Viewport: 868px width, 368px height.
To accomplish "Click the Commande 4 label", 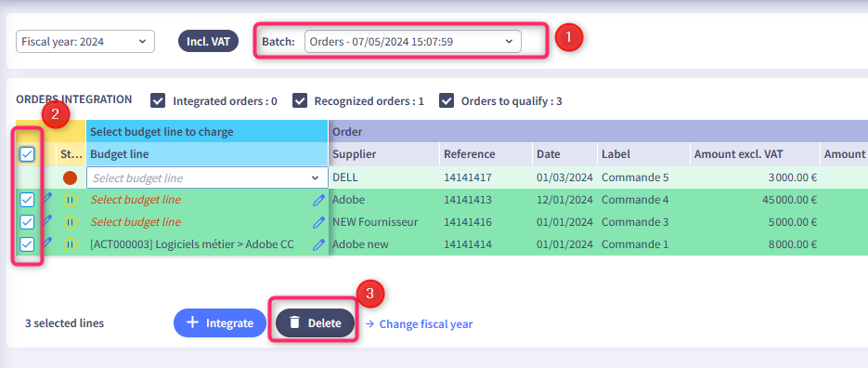I will point(635,200).
